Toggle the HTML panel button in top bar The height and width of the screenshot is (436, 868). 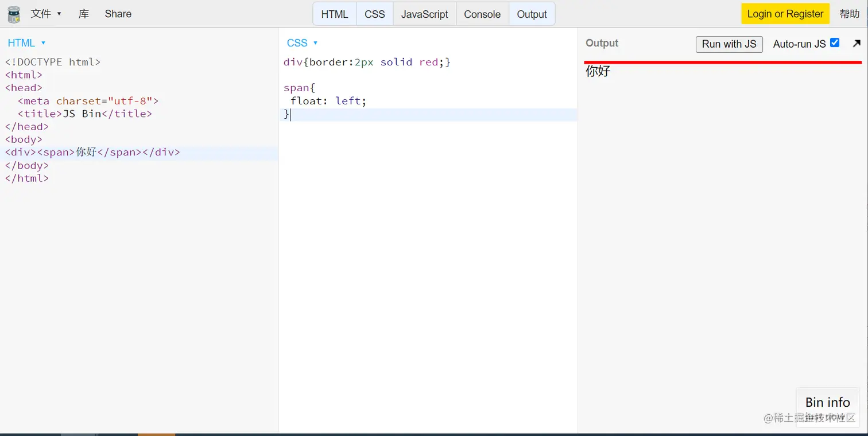(335, 14)
